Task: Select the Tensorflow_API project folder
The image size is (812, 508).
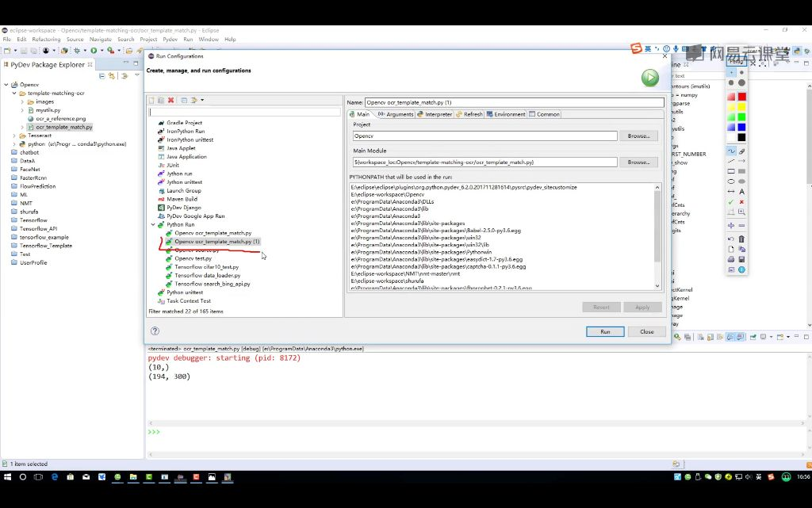Action: (x=38, y=229)
